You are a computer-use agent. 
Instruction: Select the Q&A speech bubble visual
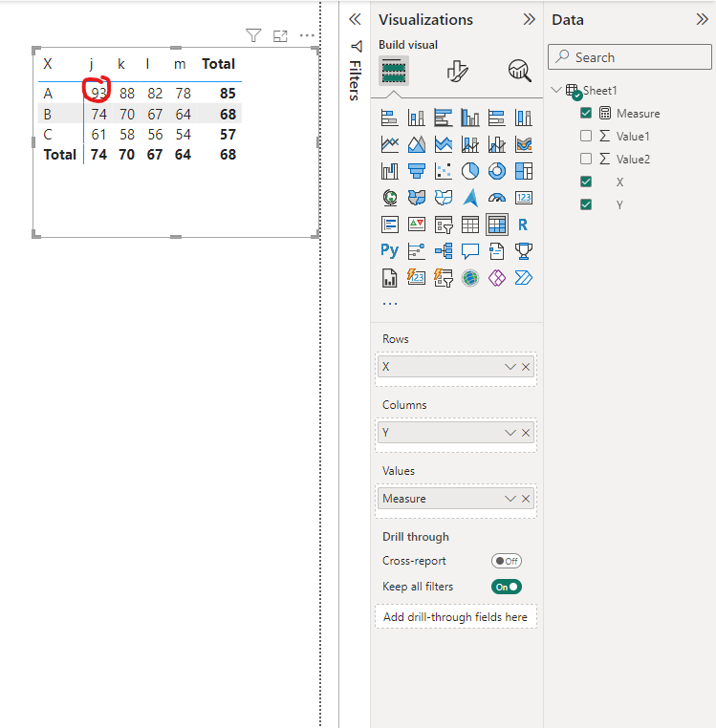[x=470, y=251]
